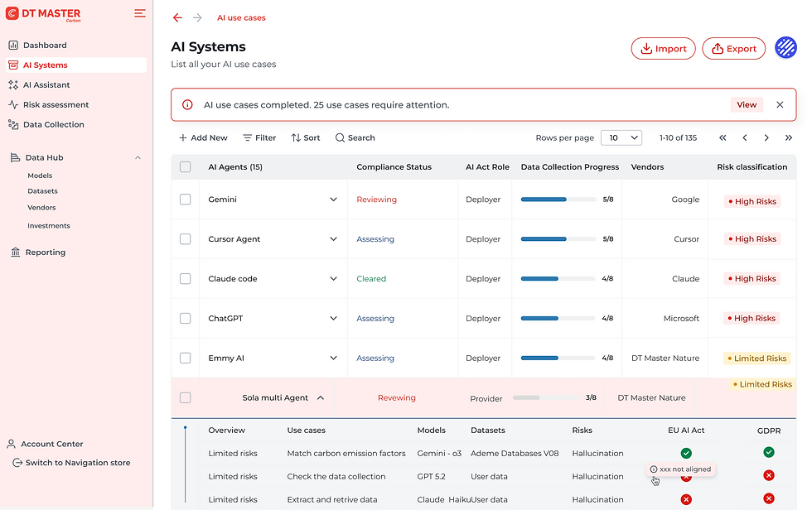Open the Filter options in the toolbar
This screenshot has height=510, width=812.
259,137
